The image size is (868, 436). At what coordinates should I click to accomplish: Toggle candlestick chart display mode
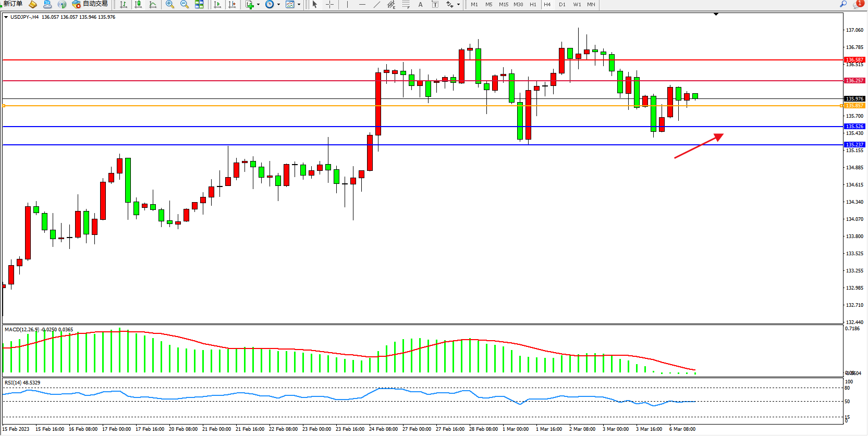(x=138, y=4)
